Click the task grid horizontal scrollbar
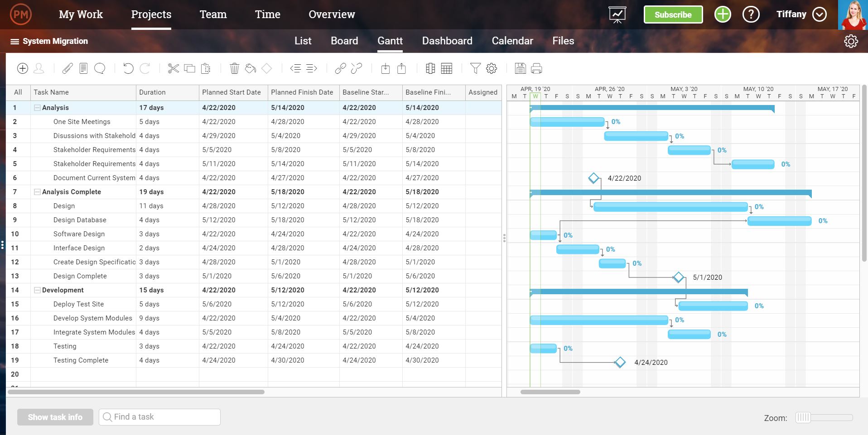The image size is (868, 435). pyautogui.click(x=136, y=392)
